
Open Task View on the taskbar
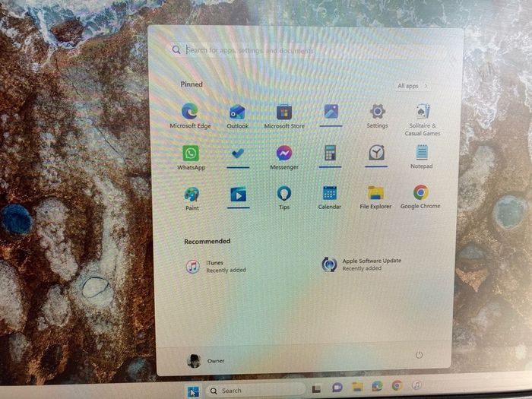point(316,388)
